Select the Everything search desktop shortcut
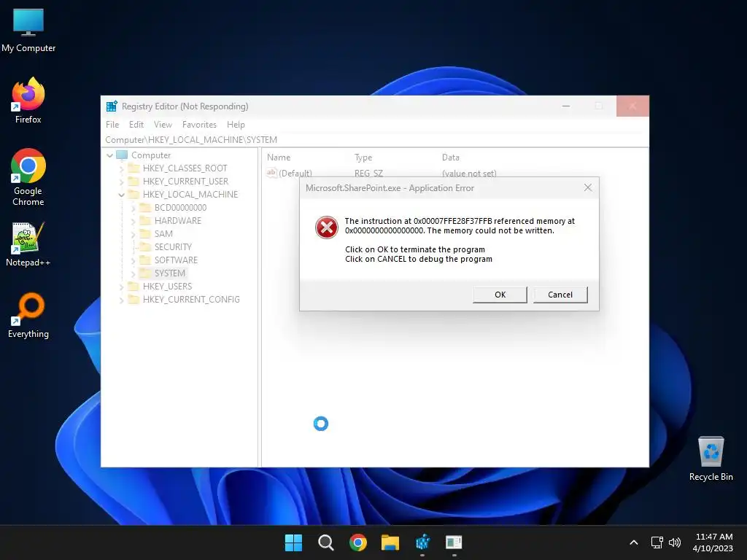 pos(28,315)
